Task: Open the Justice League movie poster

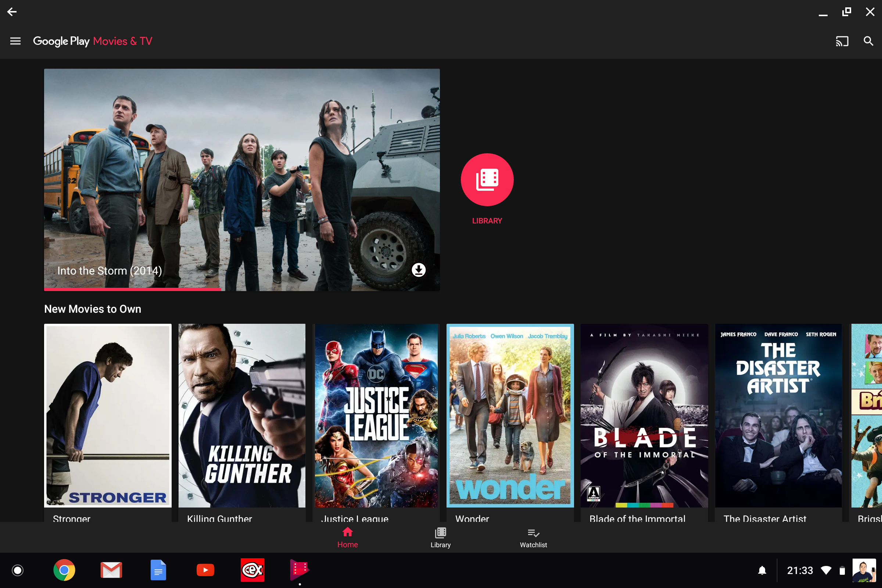Action: [376, 416]
